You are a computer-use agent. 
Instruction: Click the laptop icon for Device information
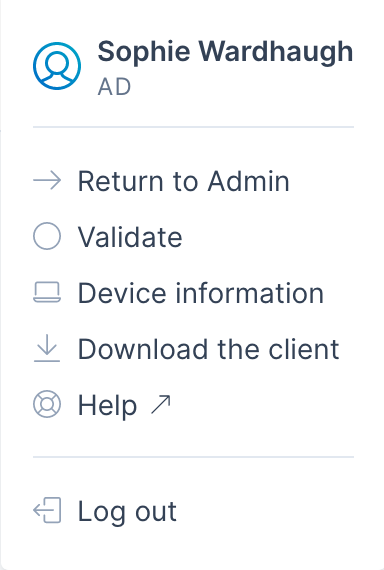point(47,292)
